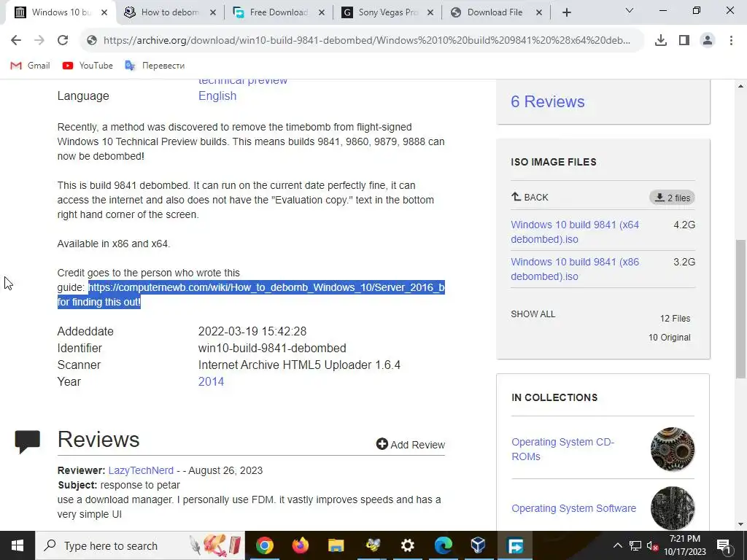Screen dimensions: 747x560
Task: View site information globe icon in address bar
Action: click(92, 41)
